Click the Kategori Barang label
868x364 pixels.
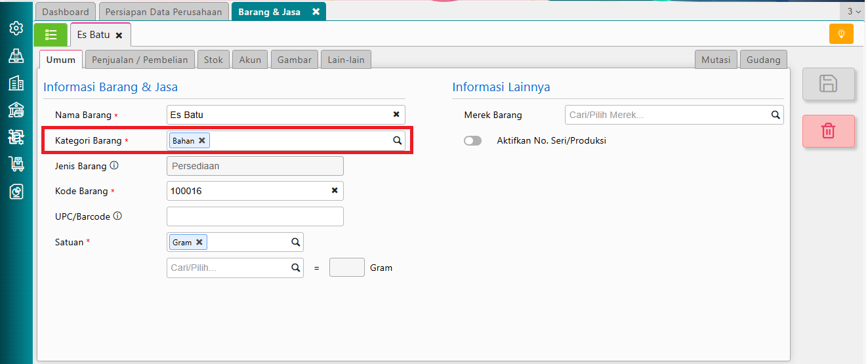(88, 140)
